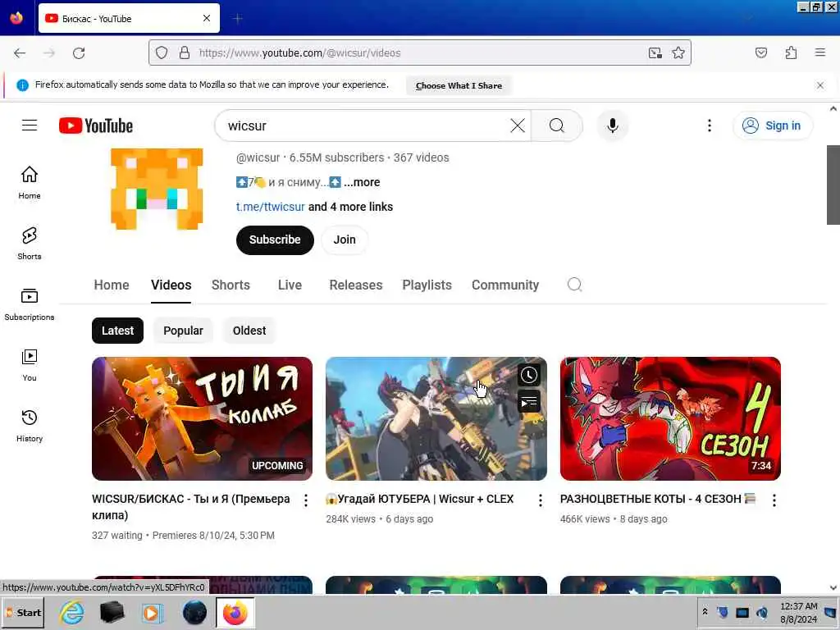Click the address bar container icon before the star
This screenshot has height=630, width=840.
pos(655,52)
